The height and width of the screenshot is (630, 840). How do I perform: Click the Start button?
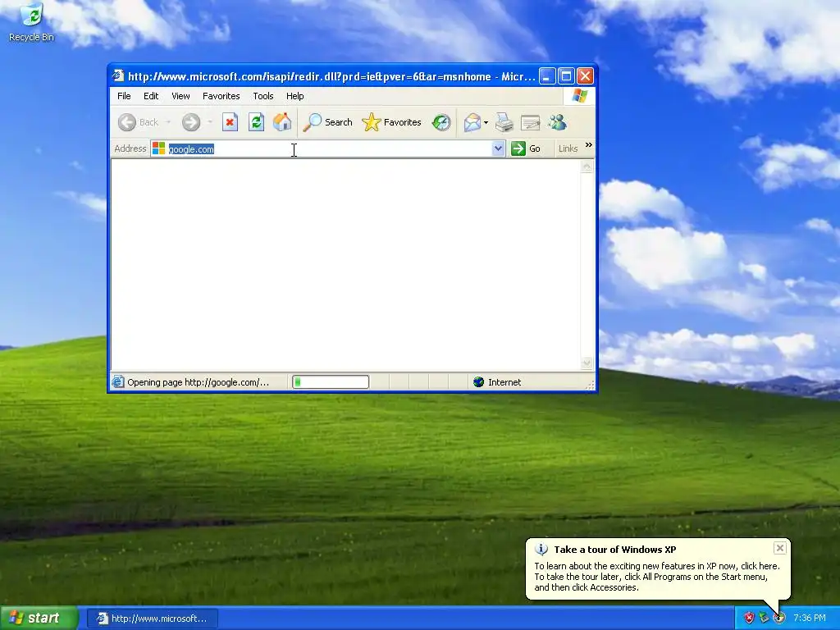39,618
